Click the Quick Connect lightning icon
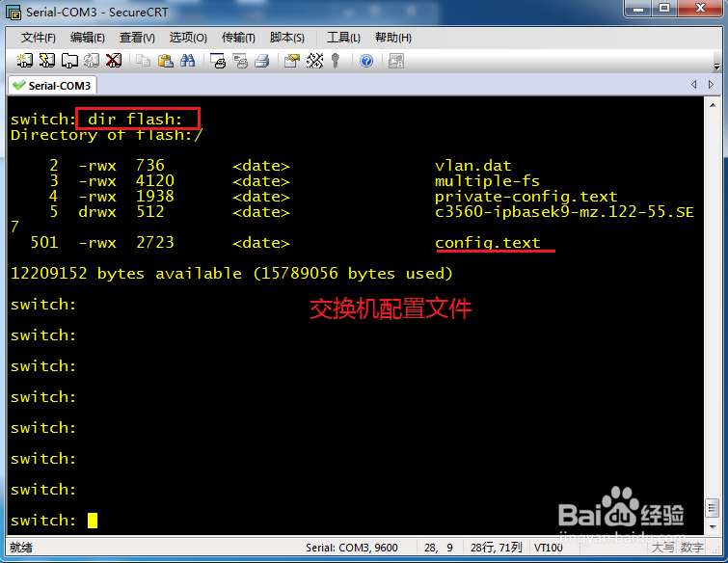This screenshot has height=563, width=728. (x=47, y=61)
